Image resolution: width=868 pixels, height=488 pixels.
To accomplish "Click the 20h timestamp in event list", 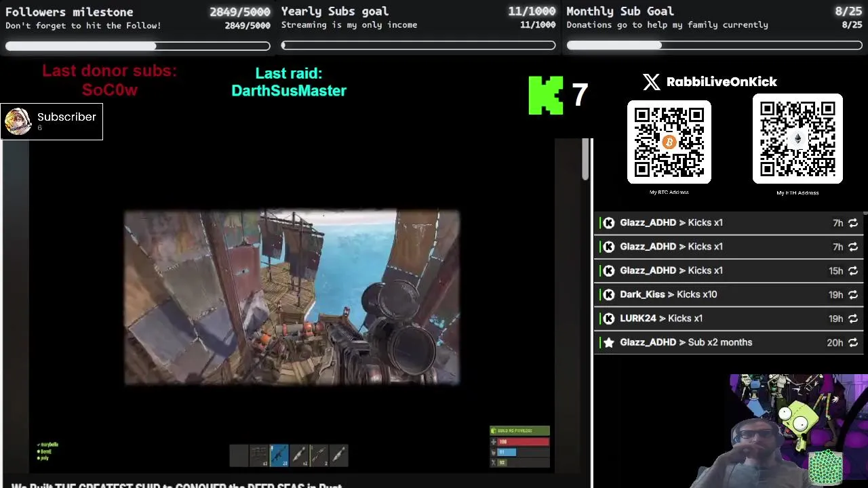I will [x=835, y=343].
